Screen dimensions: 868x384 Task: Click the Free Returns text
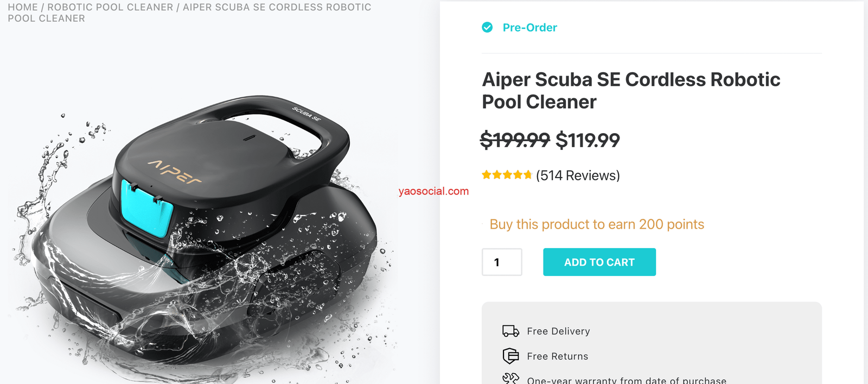pyautogui.click(x=557, y=356)
